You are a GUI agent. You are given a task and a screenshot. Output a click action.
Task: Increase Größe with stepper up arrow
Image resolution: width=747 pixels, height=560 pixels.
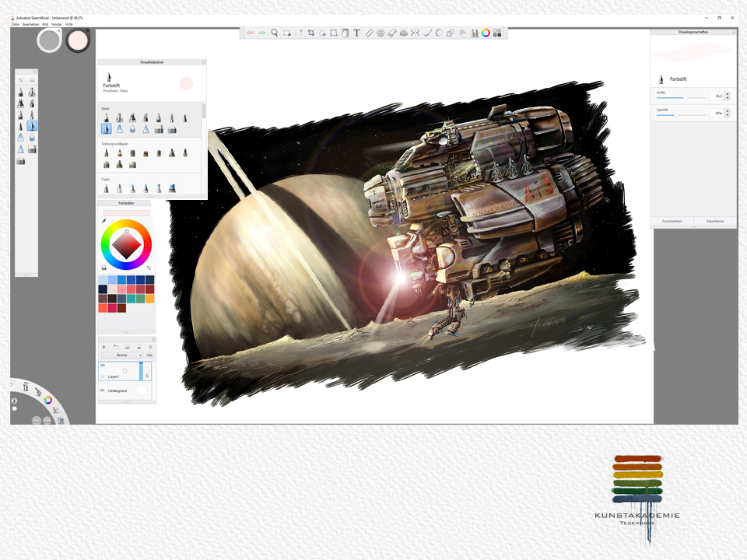tap(728, 94)
